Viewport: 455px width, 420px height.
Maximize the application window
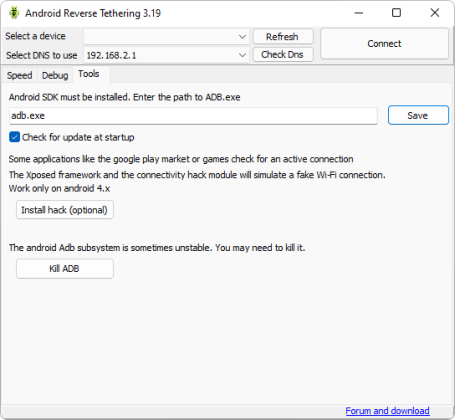click(396, 13)
